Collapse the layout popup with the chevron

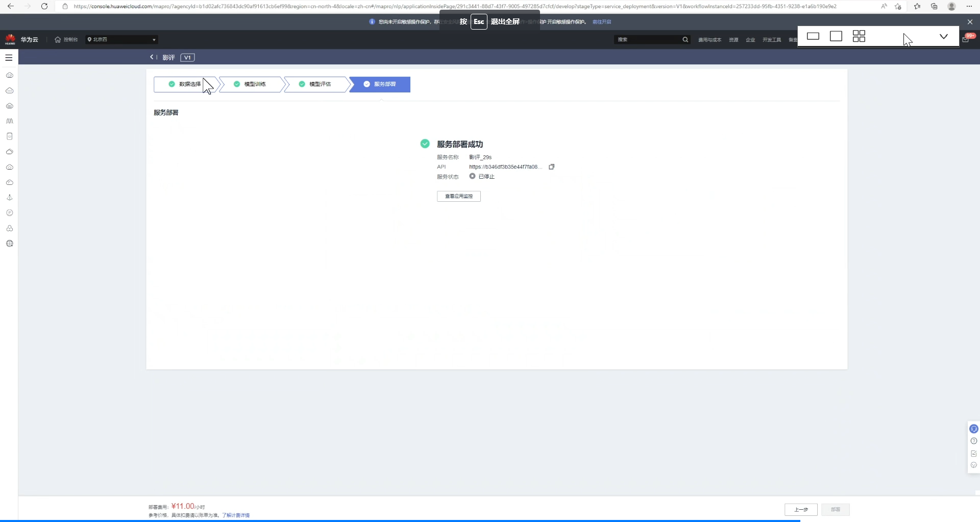[944, 36]
